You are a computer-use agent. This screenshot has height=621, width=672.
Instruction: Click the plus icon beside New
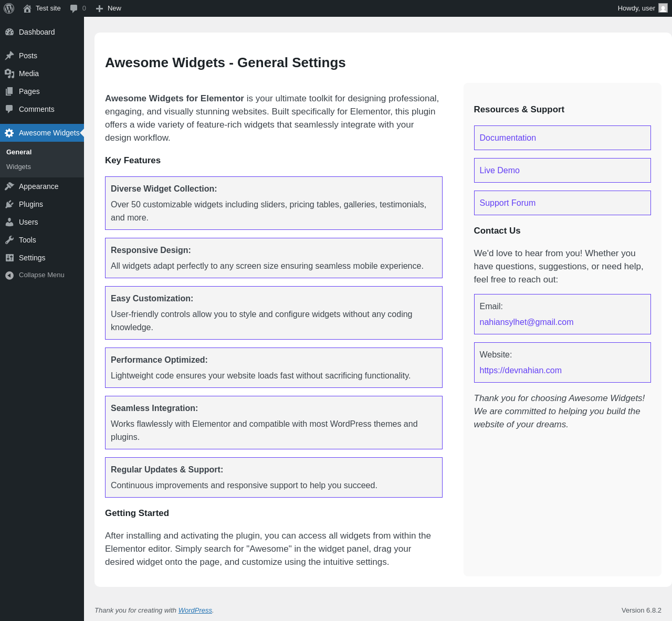tap(99, 8)
